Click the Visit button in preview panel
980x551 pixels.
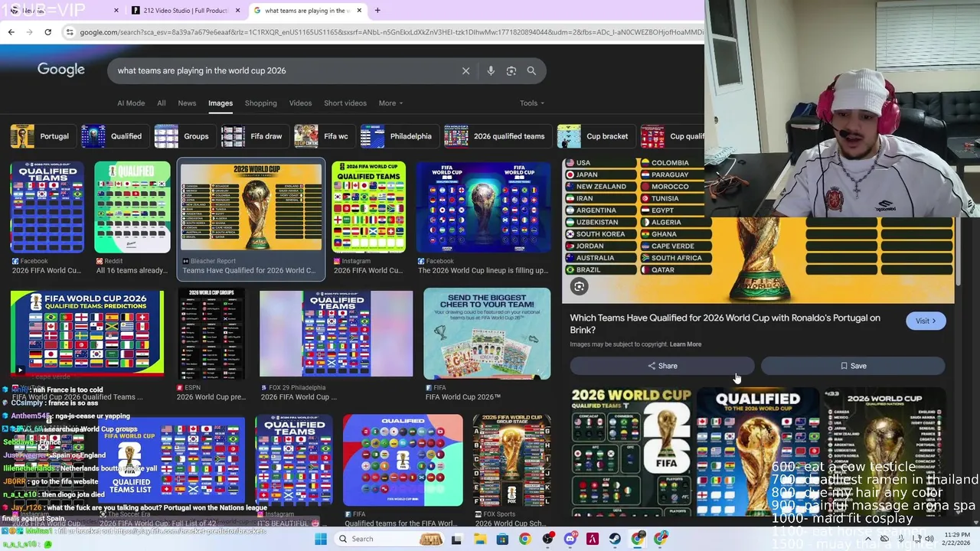(x=926, y=321)
